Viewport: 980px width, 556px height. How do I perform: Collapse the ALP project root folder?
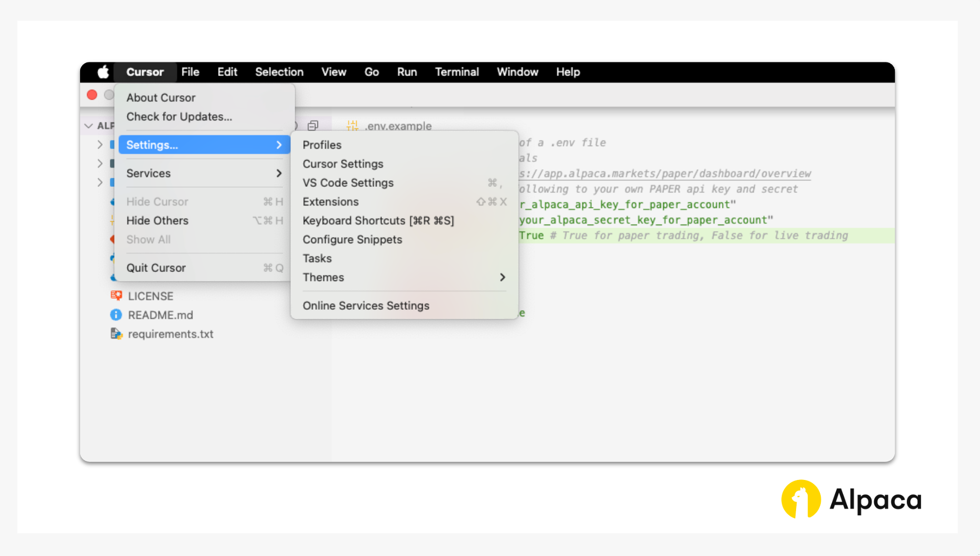click(89, 125)
